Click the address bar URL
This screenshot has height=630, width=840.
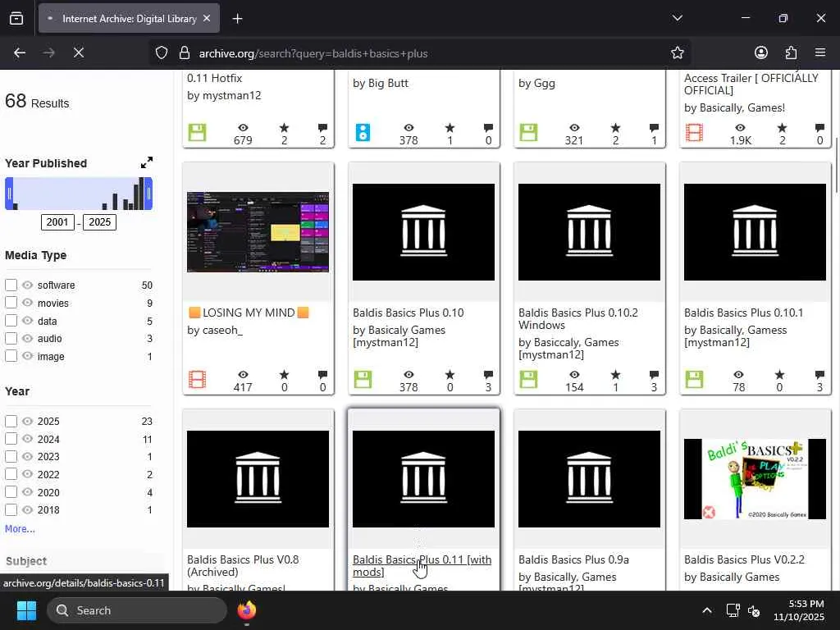pos(313,53)
